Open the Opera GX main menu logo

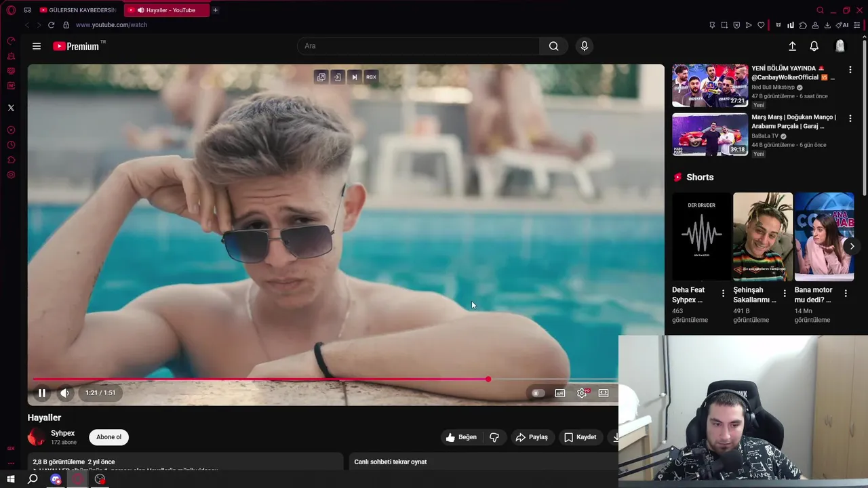click(x=11, y=10)
